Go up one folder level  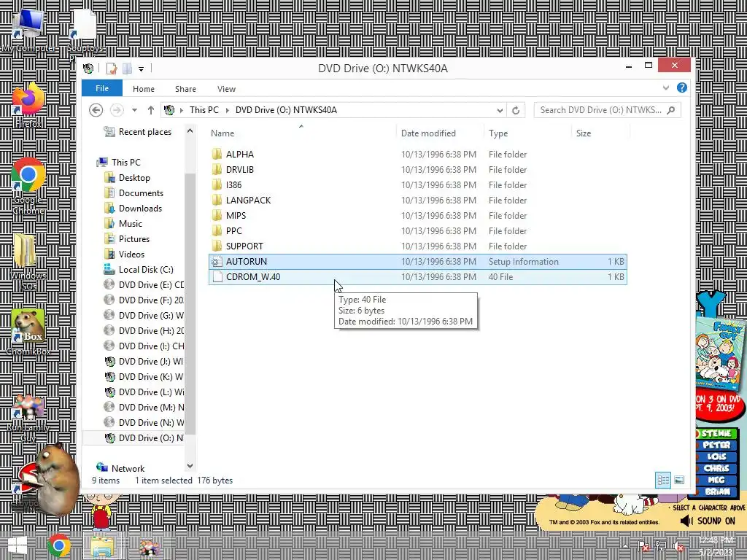point(150,110)
